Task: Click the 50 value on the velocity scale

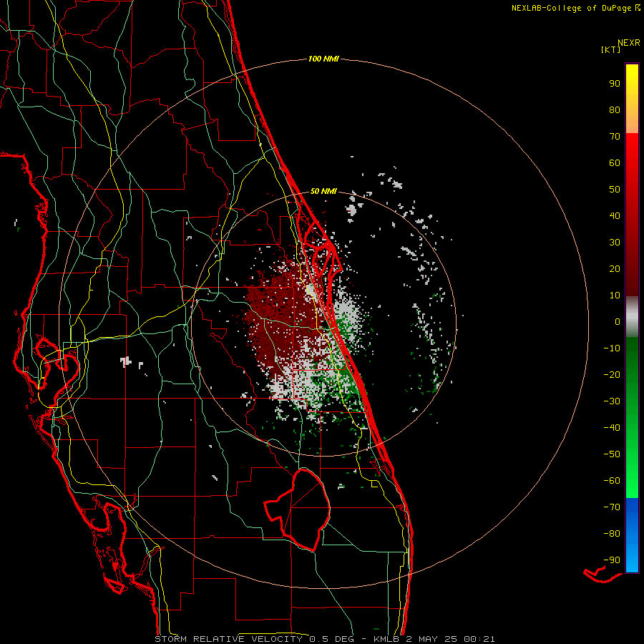Action: click(x=615, y=190)
